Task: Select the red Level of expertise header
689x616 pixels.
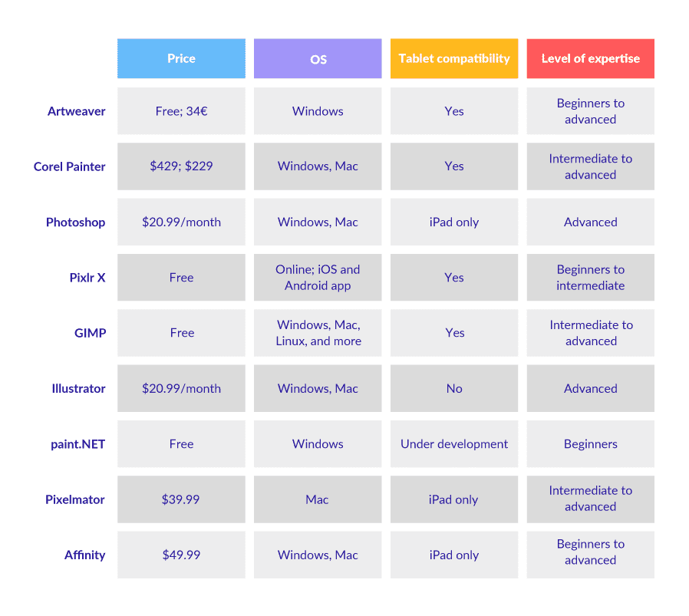Action: (x=590, y=58)
